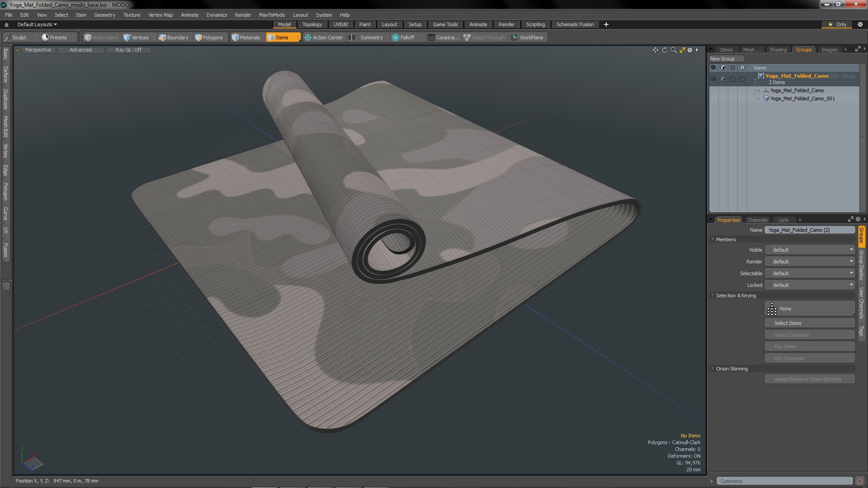Add a new layout tab with plus
Viewport: 868px width, 488px height.
tap(606, 24)
